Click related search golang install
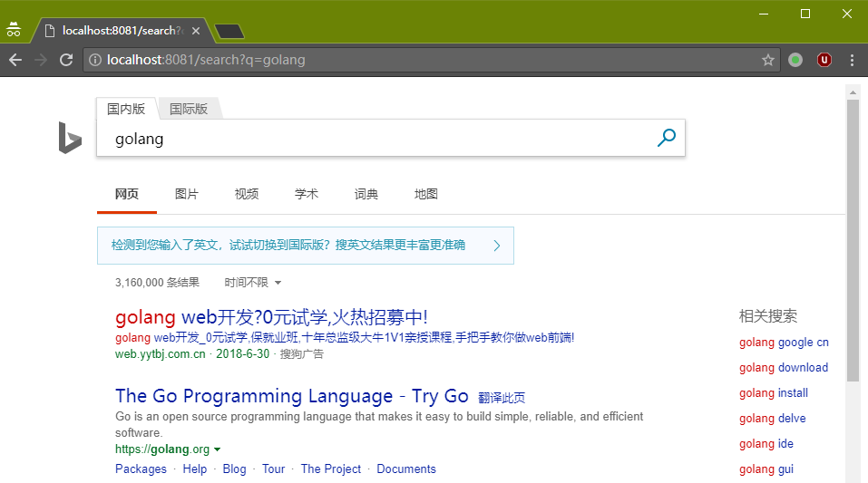 774,393
